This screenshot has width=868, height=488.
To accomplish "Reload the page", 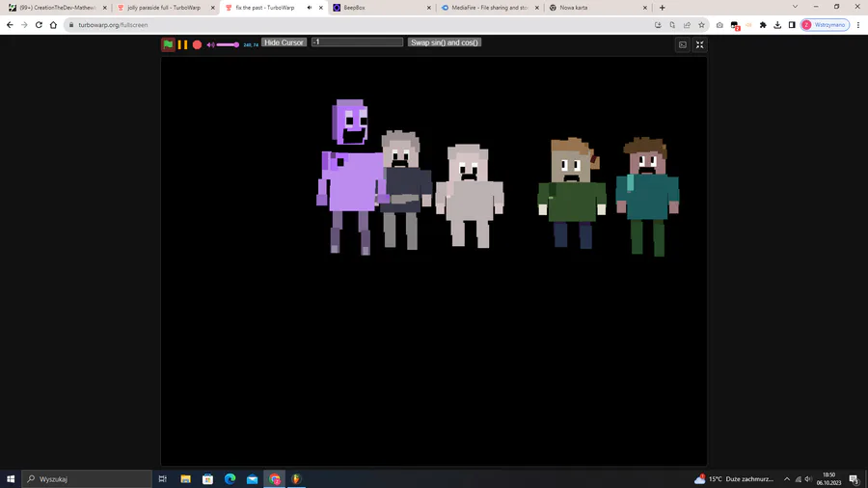I will point(39,25).
